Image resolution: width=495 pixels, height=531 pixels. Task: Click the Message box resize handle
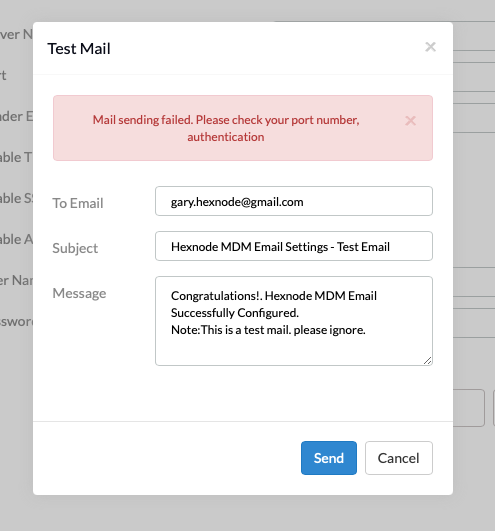[x=428, y=361]
